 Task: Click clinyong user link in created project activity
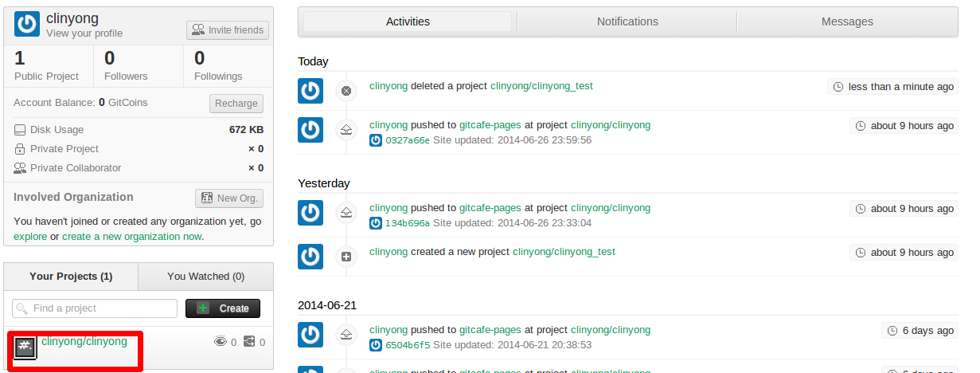388,252
